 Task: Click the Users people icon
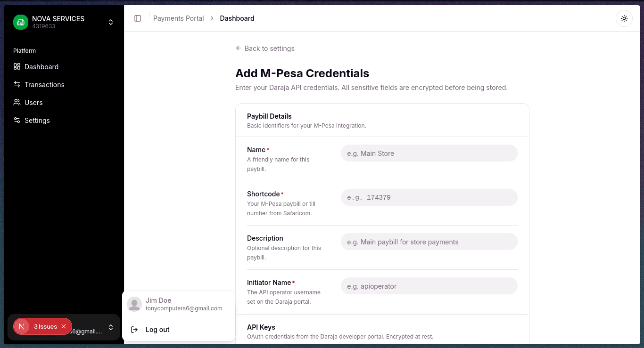[x=17, y=102]
